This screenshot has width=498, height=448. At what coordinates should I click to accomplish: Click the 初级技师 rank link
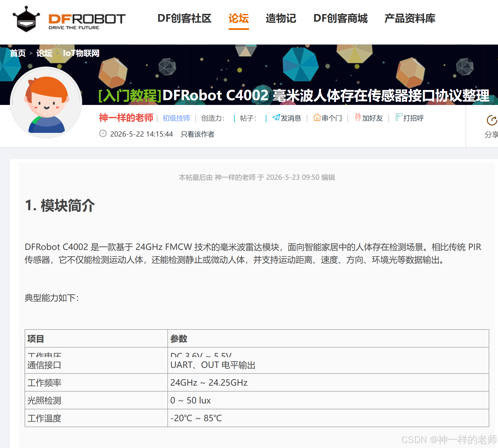[x=176, y=118]
